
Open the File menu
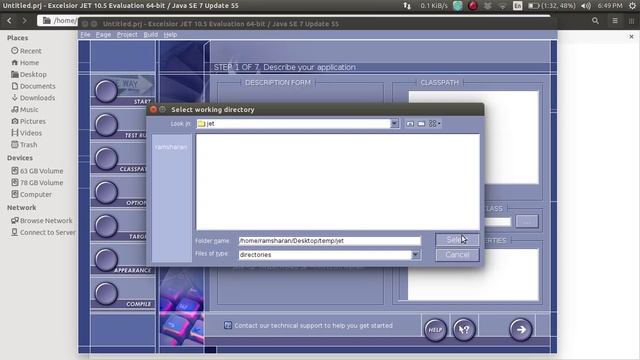point(85,35)
